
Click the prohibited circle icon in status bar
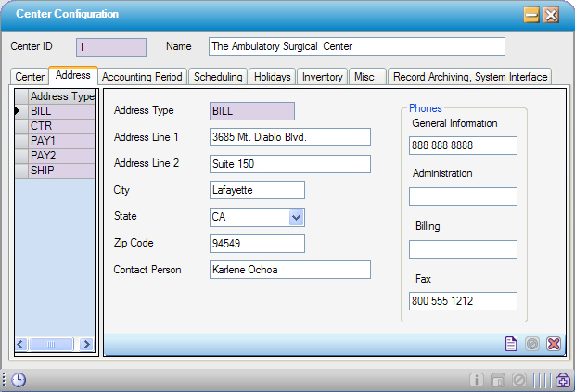click(519, 380)
